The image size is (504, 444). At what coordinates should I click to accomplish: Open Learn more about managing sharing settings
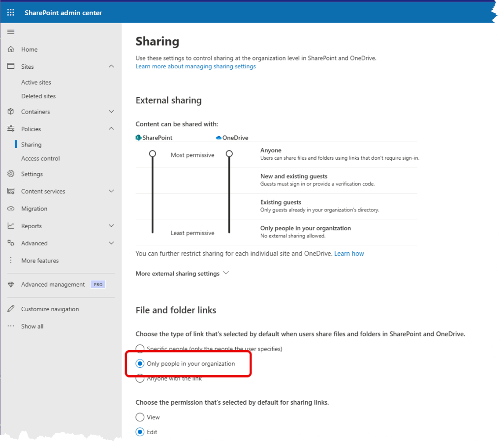[x=195, y=66]
